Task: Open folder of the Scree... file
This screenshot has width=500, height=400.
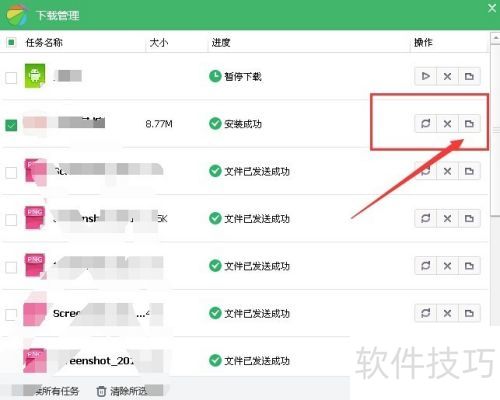Action: point(469,313)
